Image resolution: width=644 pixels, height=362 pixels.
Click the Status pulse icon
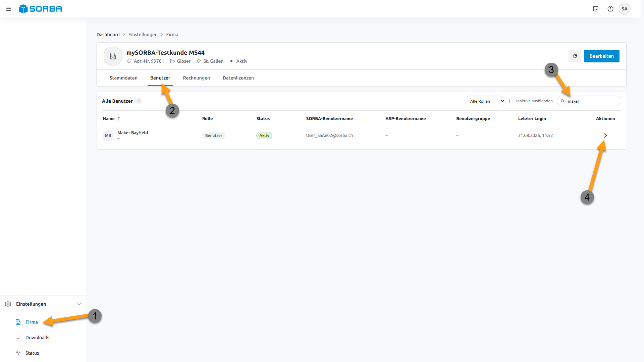coord(18,353)
